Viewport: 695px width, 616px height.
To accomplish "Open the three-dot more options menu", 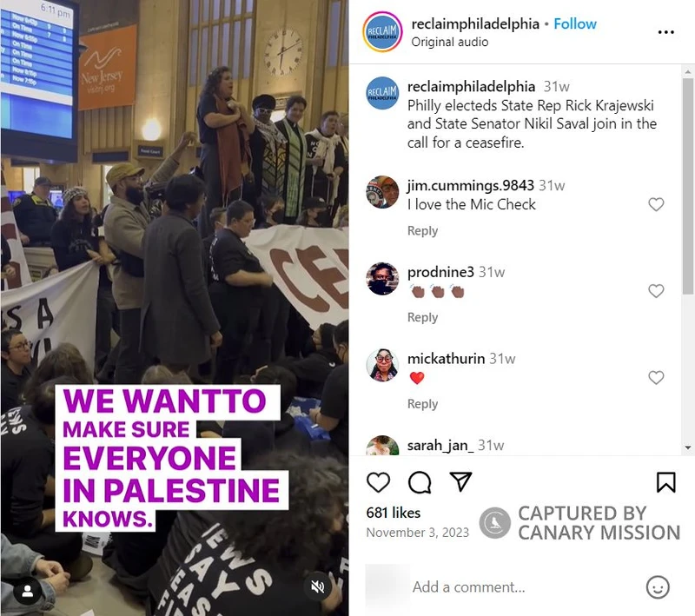I will click(x=665, y=32).
